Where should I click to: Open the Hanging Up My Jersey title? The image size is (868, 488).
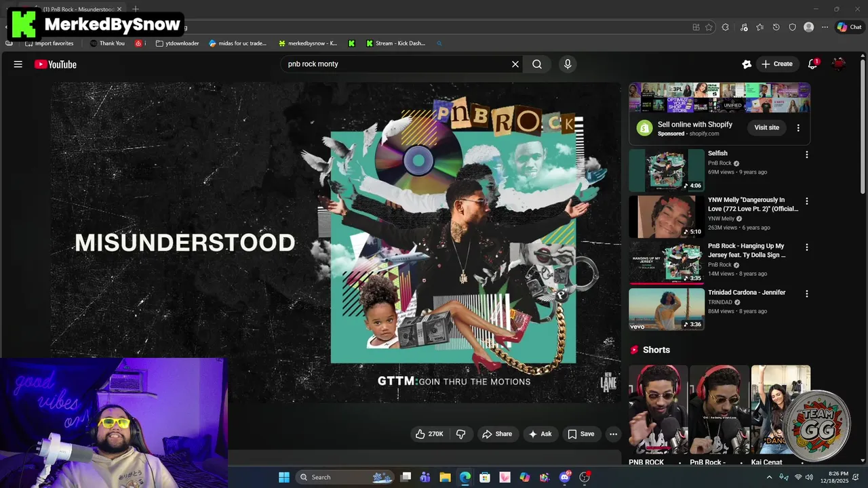click(x=747, y=251)
